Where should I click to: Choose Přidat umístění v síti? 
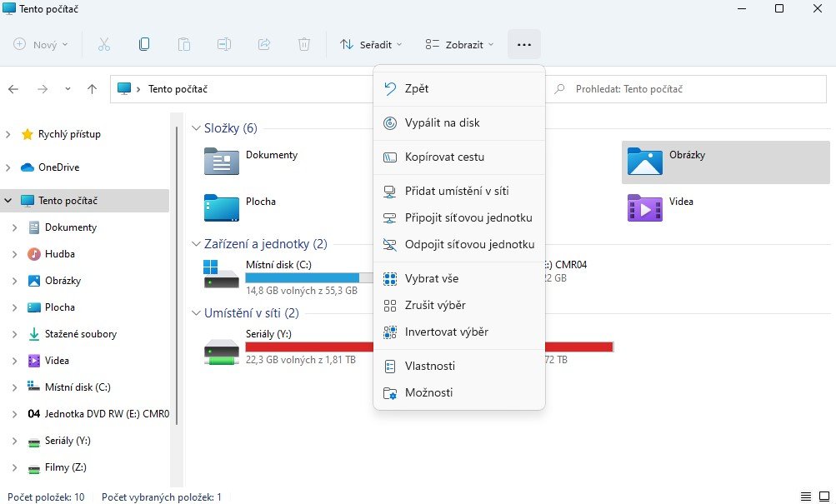click(x=459, y=191)
